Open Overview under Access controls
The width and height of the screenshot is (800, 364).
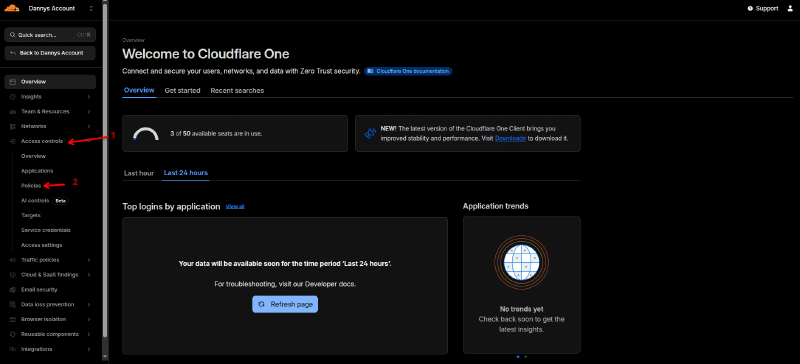click(33, 156)
